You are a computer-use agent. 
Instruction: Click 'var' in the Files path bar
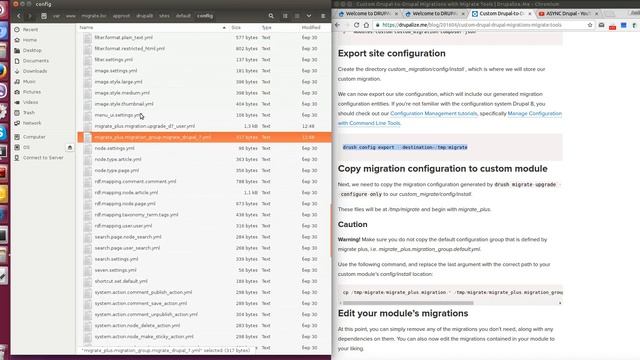coord(56,16)
